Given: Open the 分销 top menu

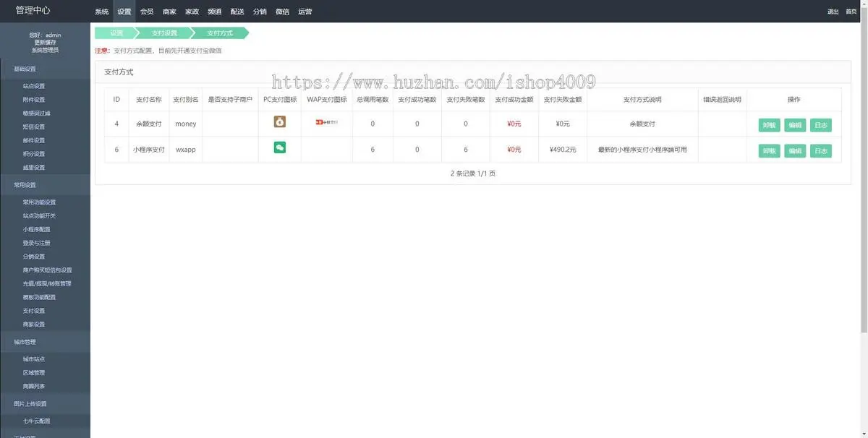Looking at the screenshot, I should pyautogui.click(x=260, y=12).
